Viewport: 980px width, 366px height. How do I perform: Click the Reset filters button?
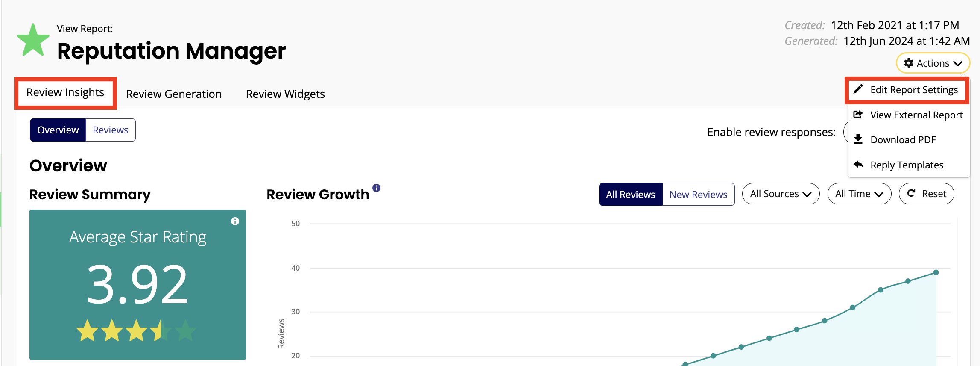coord(926,194)
